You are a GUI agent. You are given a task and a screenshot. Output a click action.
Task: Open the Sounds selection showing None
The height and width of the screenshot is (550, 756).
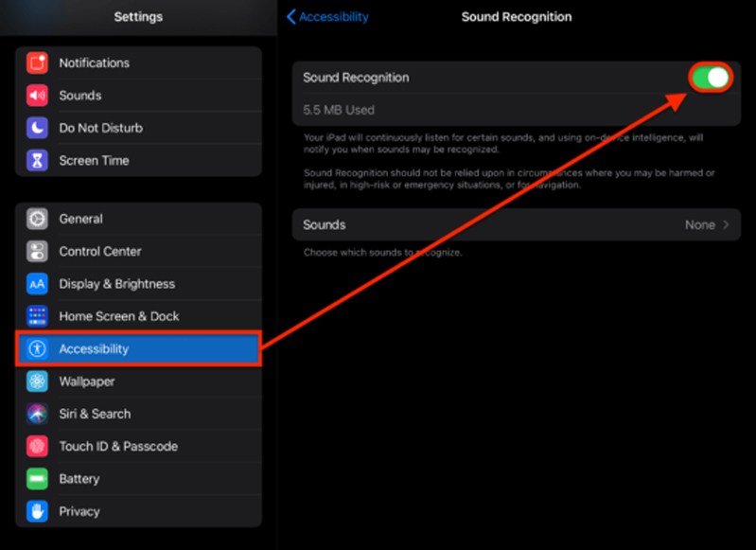(700, 225)
